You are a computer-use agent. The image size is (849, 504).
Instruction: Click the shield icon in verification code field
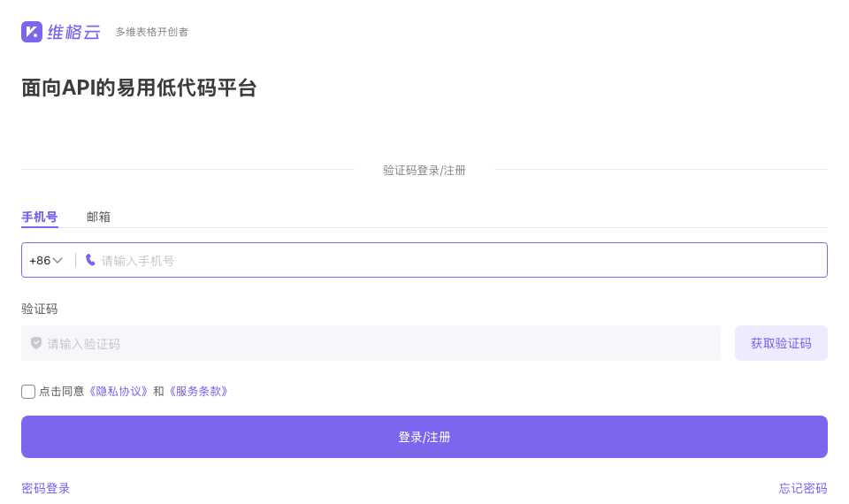coord(36,343)
